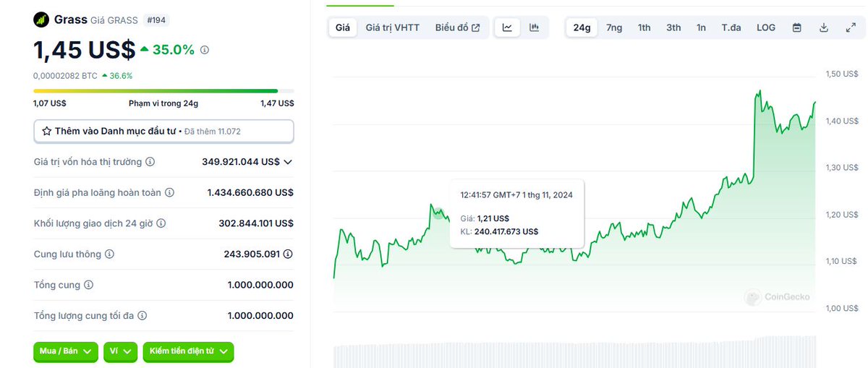868x368 pixels.
Task: Switch to candlestick chart view icon
Action: [535, 27]
